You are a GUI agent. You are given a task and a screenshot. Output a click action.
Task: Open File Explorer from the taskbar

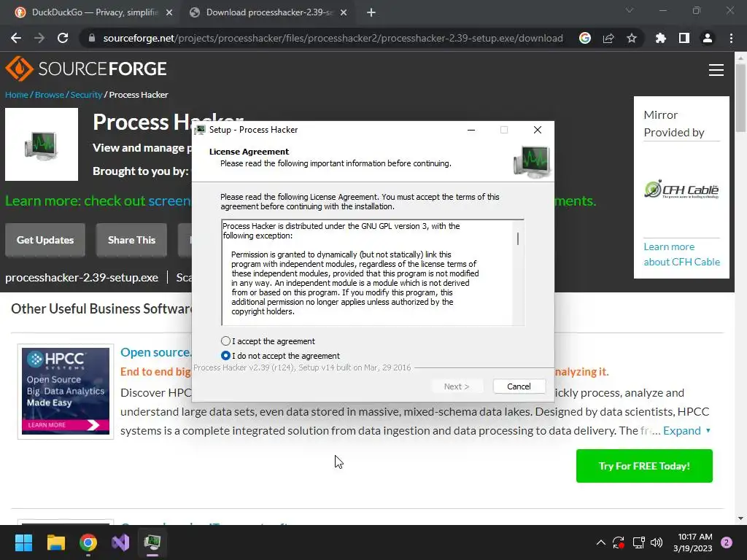(55, 542)
